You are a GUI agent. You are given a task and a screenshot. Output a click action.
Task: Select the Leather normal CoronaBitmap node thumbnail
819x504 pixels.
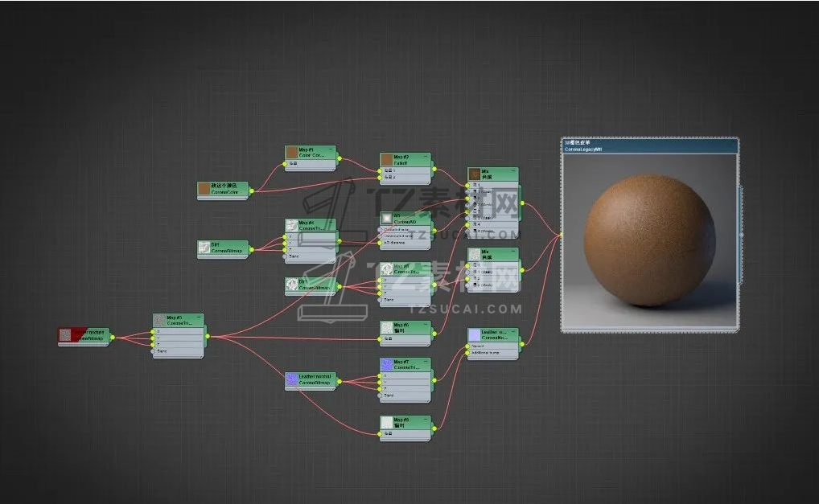point(292,379)
